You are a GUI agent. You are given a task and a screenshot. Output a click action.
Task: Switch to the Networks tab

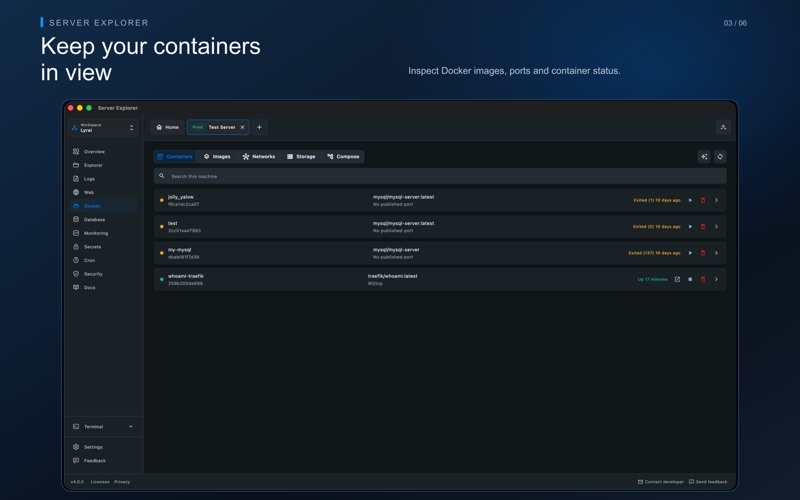(259, 157)
